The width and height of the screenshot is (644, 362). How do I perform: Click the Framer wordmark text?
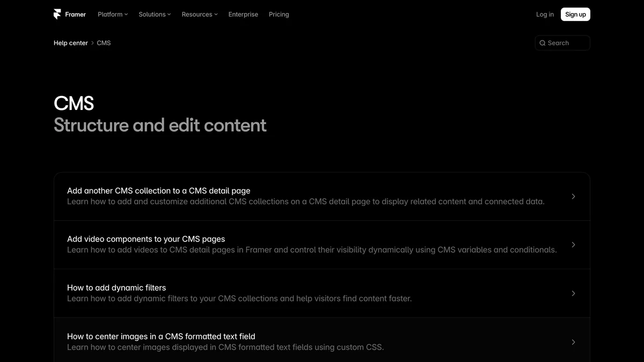pos(75,14)
